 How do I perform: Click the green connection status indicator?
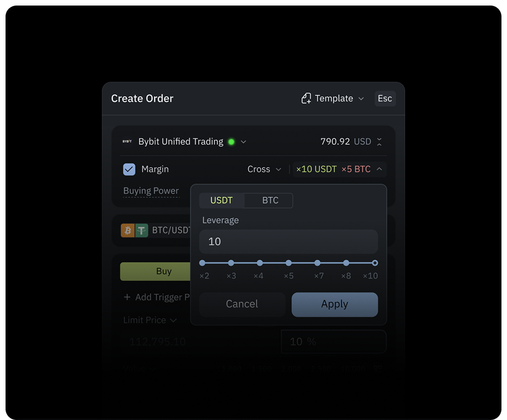click(231, 142)
